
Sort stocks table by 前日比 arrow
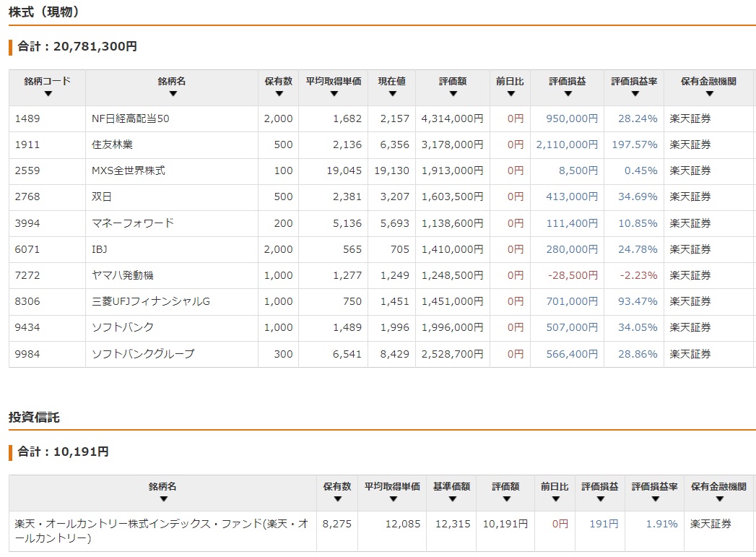click(x=511, y=94)
